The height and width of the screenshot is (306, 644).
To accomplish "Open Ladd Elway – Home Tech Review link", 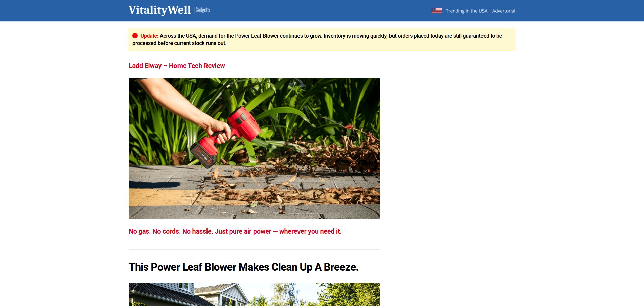I will tap(177, 66).
